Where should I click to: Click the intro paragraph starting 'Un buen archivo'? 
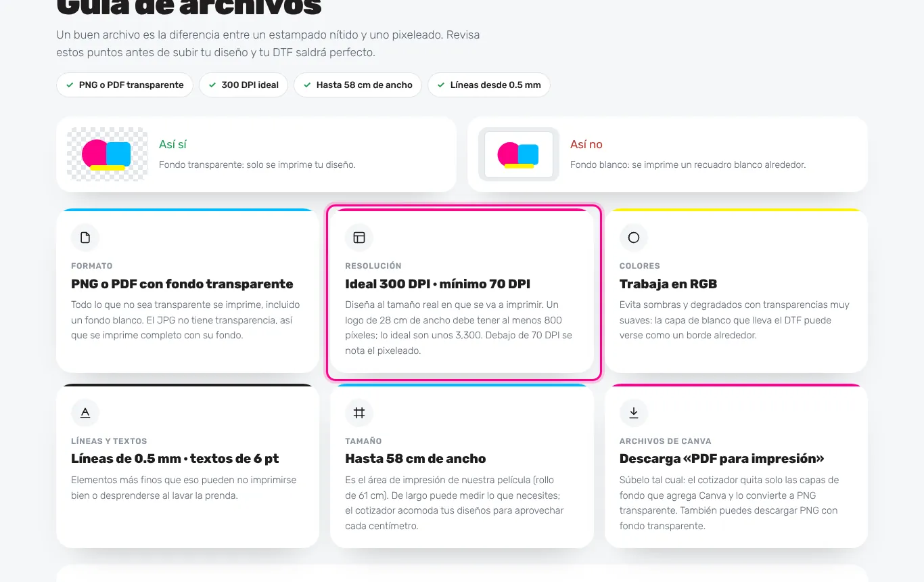tap(268, 43)
